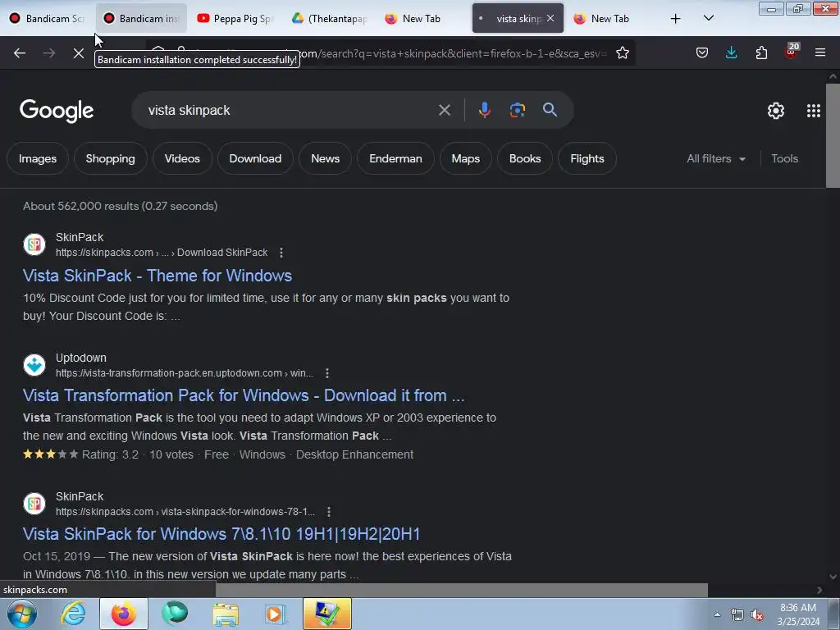Filter results by Maps

tap(466, 158)
